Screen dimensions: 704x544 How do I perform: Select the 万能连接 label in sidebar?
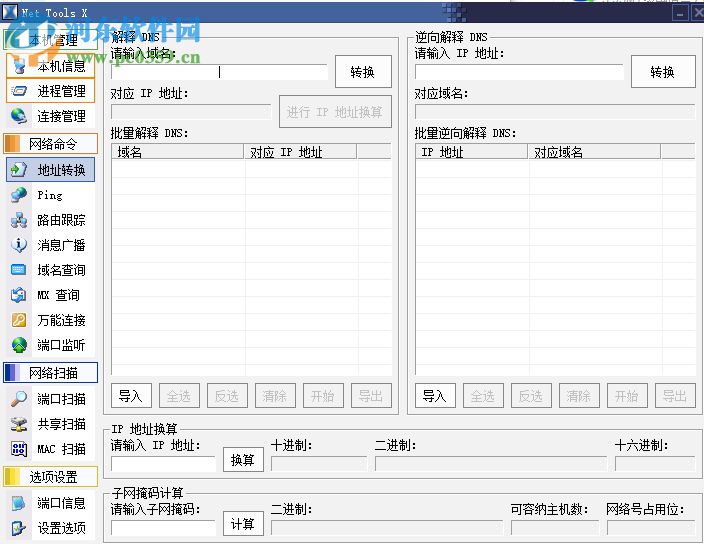(62, 320)
